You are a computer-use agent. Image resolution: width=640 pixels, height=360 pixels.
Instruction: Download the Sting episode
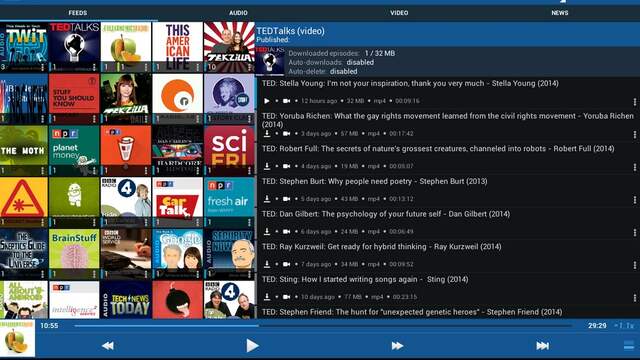coord(267,297)
